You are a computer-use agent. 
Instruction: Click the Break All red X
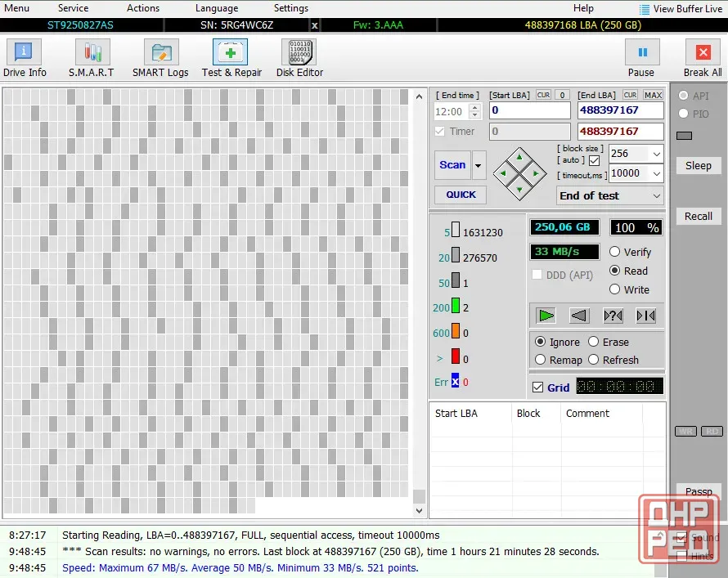tap(703, 52)
